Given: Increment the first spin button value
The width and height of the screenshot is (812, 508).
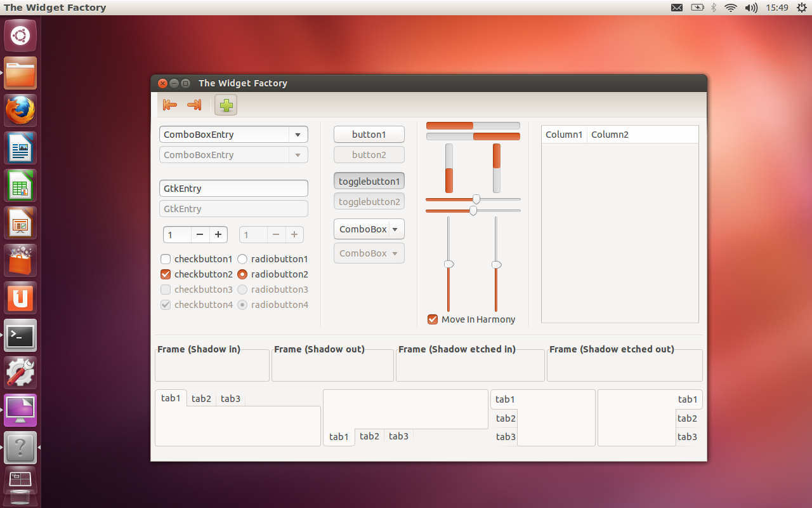Looking at the screenshot, I should point(218,234).
